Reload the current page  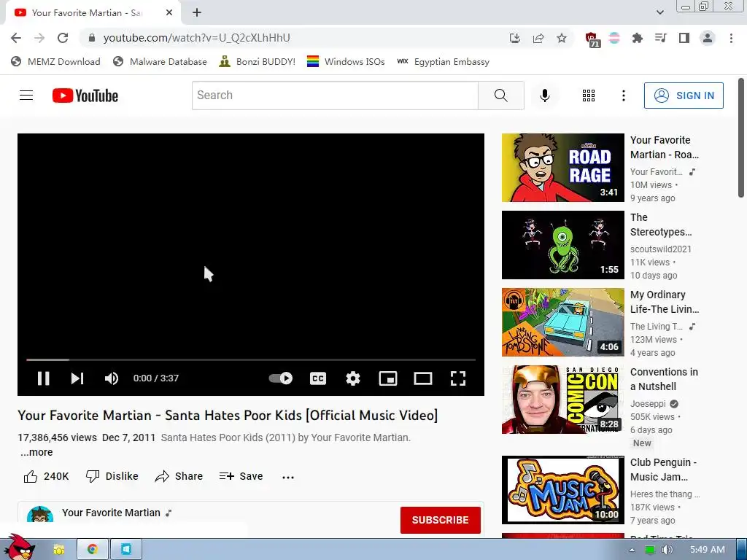63,38
